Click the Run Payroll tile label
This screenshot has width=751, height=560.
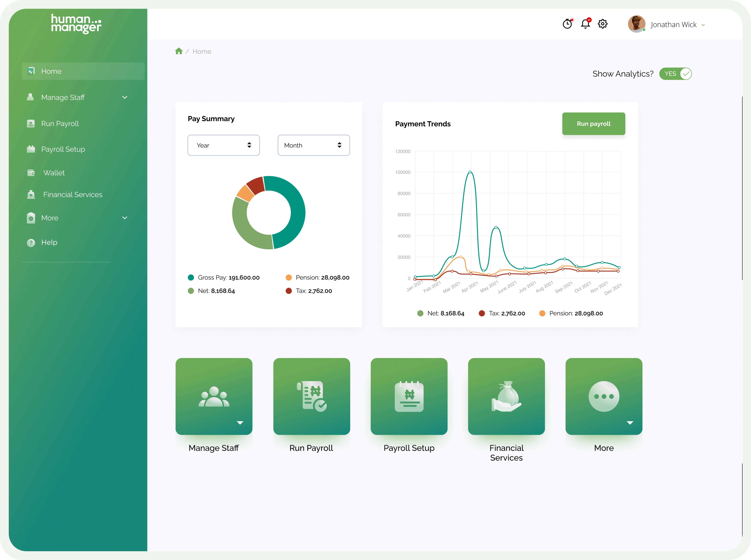click(x=311, y=448)
